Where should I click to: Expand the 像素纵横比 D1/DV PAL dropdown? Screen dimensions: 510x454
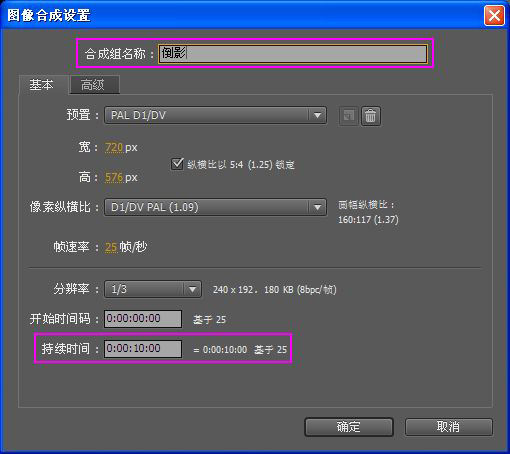click(215, 207)
